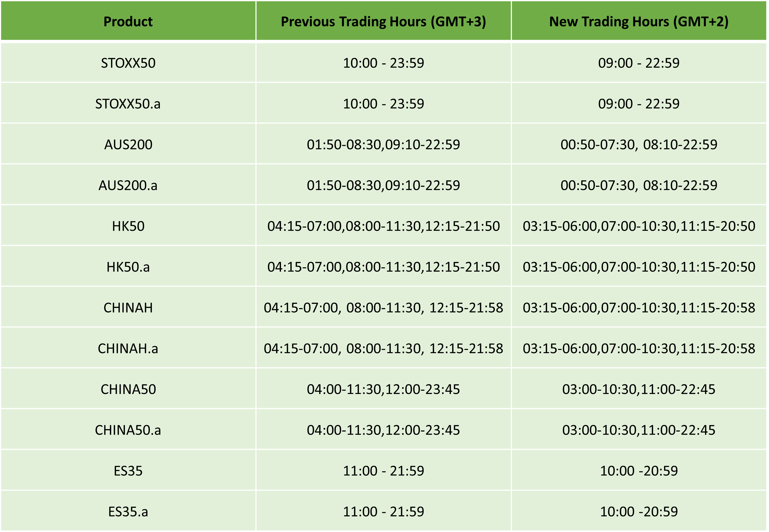Select the CHINA50.a product name
Viewport: 769px width, 532px height.
click(128, 430)
